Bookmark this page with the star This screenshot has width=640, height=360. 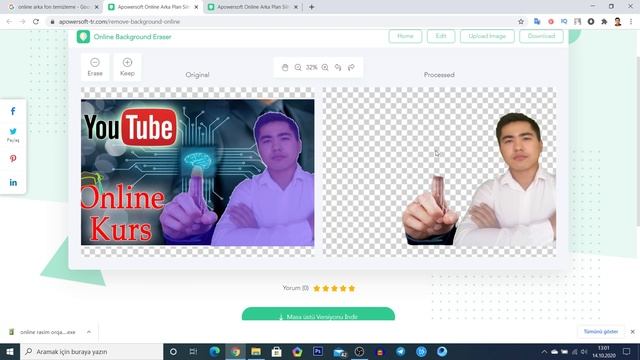[x=521, y=22]
